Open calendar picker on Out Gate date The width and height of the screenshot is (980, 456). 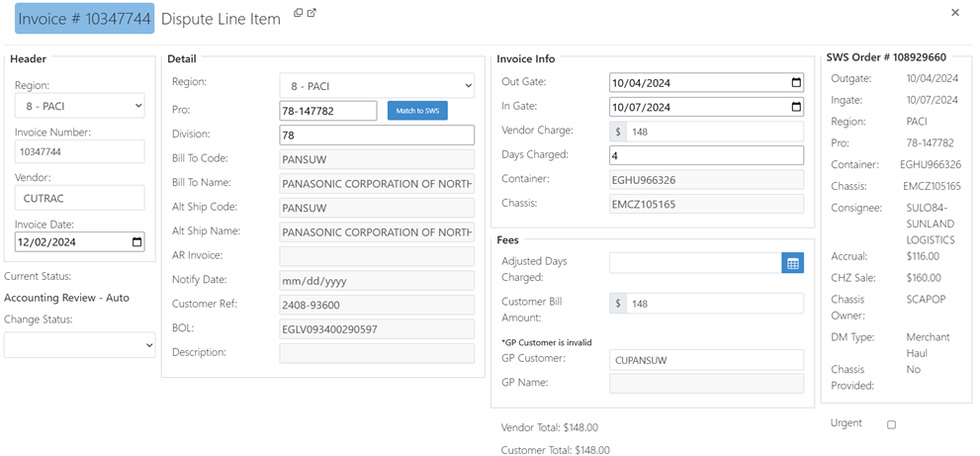[x=796, y=82]
